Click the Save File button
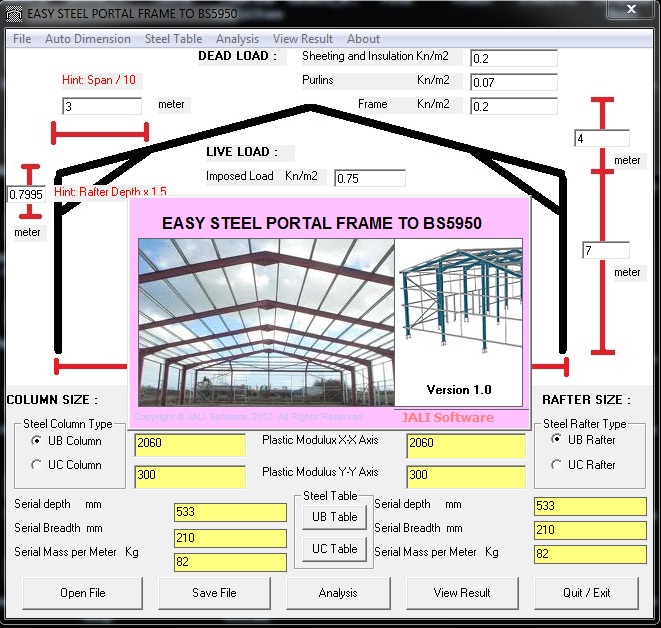Viewport: 661px width, 628px height. [214, 593]
